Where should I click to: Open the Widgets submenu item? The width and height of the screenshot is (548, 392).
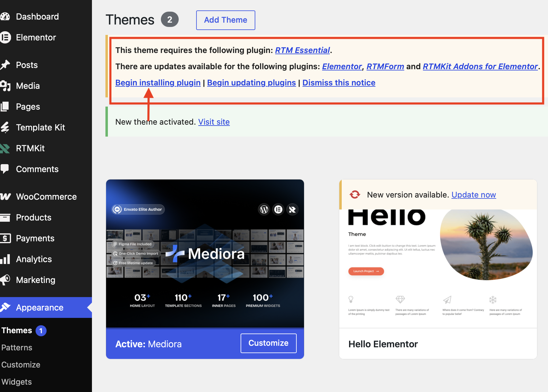pos(17,382)
